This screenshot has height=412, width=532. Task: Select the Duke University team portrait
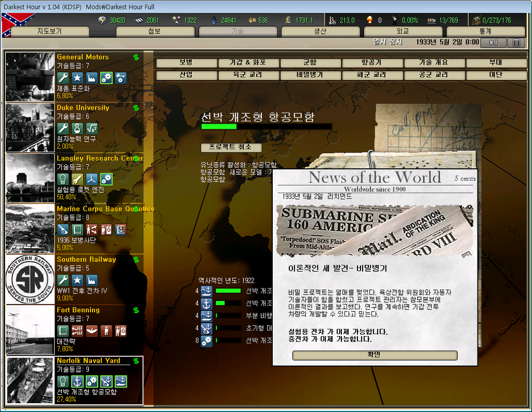[x=30, y=127]
